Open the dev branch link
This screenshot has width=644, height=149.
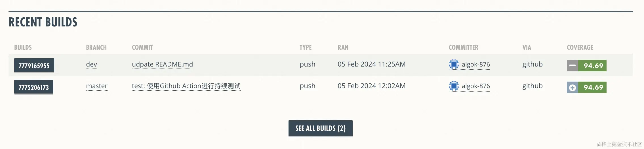91,64
